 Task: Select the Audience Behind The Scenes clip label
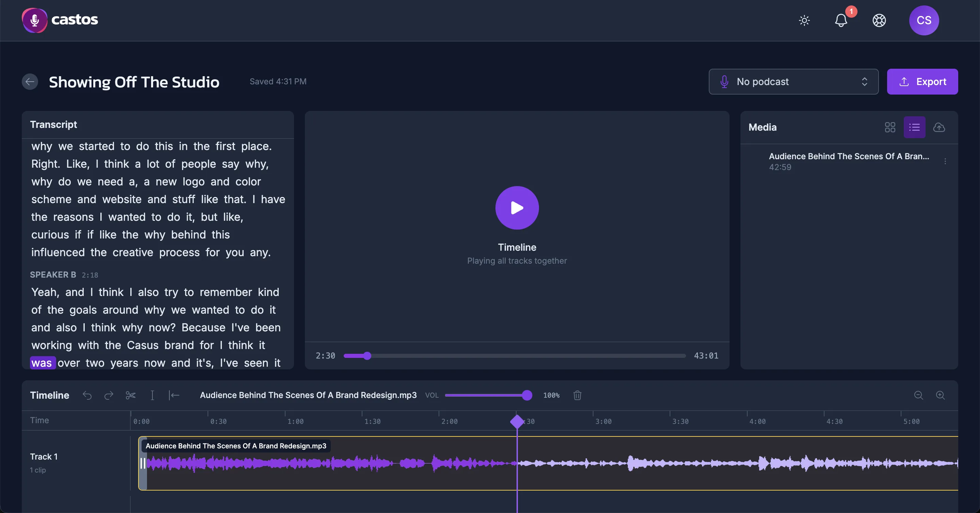point(236,446)
